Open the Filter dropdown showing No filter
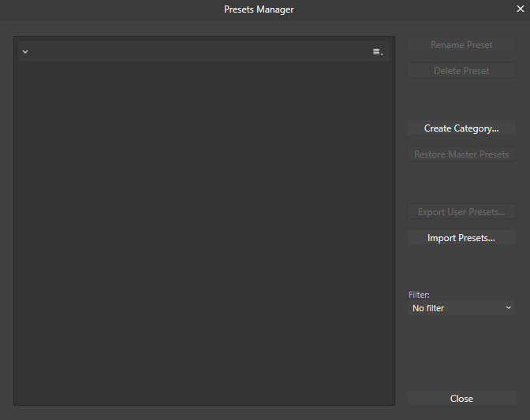 (461, 308)
